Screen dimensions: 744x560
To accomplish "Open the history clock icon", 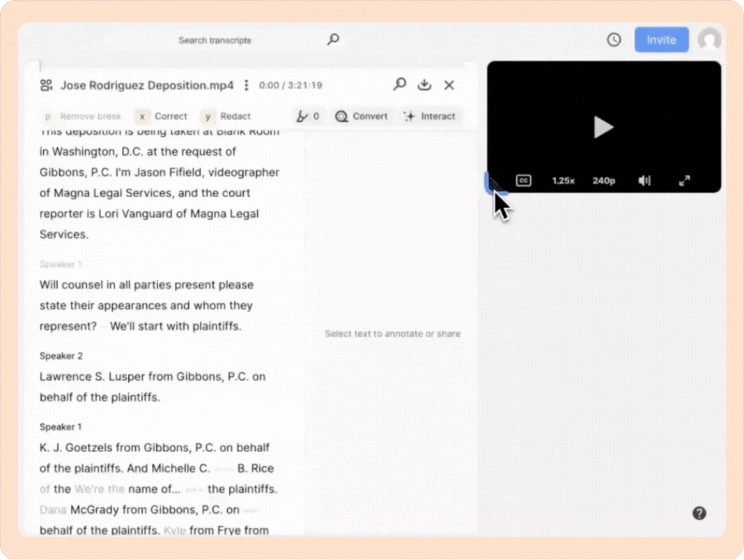I will point(614,40).
